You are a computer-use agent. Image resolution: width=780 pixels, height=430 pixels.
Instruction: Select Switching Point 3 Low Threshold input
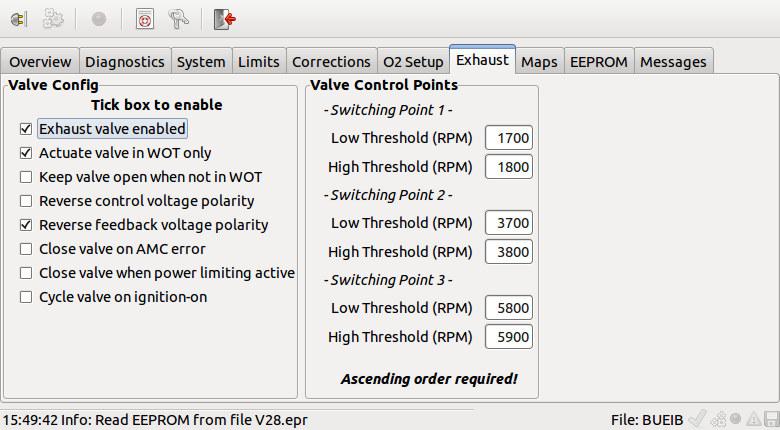(x=509, y=308)
